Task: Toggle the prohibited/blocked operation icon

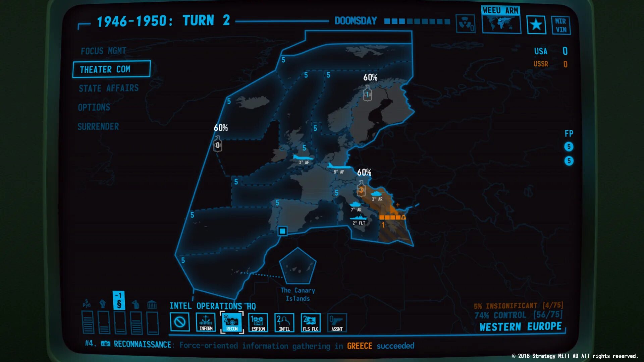Action: pos(179,322)
